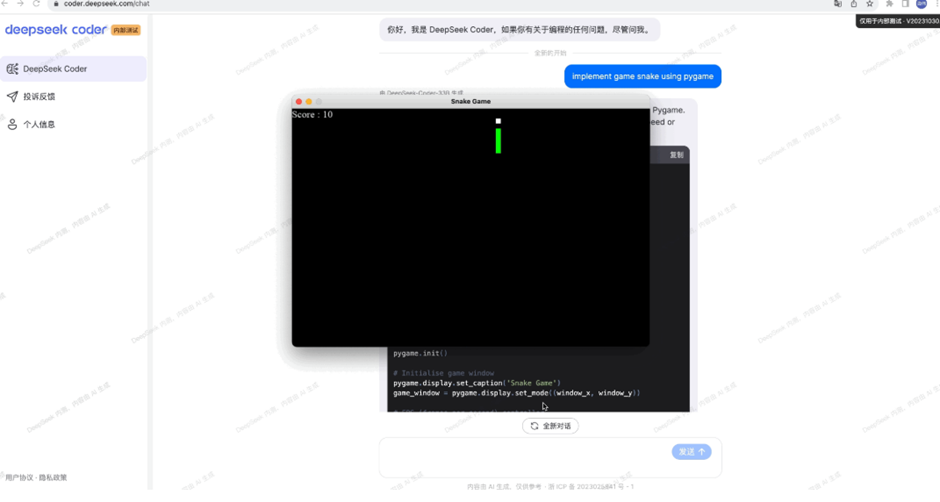Click the 'implement game snake using pygame' message

pyautogui.click(x=642, y=76)
